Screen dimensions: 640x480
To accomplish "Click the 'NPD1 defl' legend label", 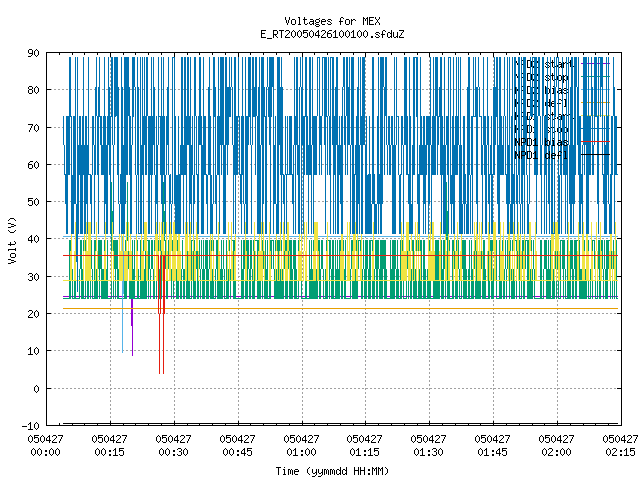I will click(541, 155).
